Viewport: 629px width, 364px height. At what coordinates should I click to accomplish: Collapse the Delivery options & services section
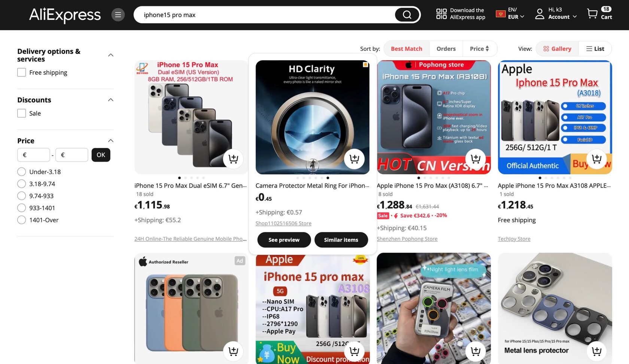[x=110, y=55]
